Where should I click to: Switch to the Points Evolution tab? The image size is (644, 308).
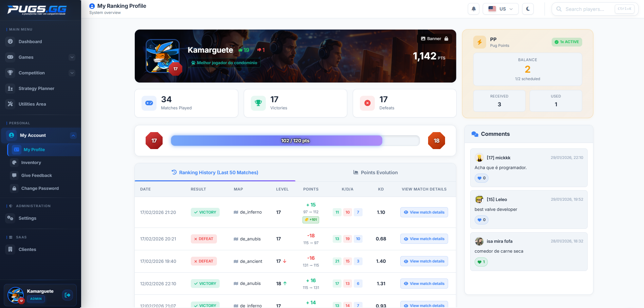pyautogui.click(x=375, y=173)
